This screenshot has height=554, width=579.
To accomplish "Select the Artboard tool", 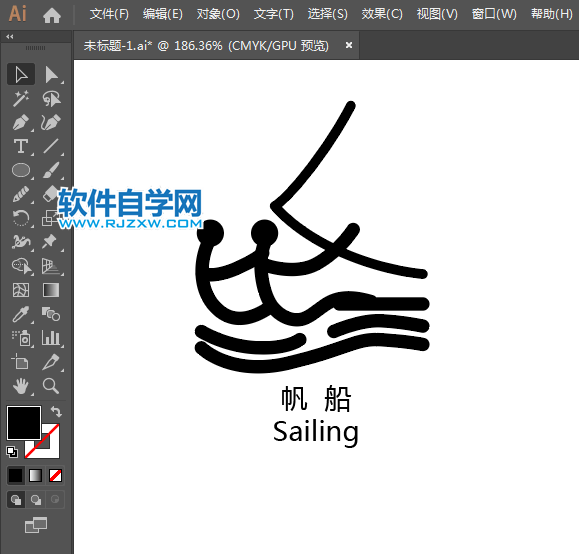I will coord(21,362).
